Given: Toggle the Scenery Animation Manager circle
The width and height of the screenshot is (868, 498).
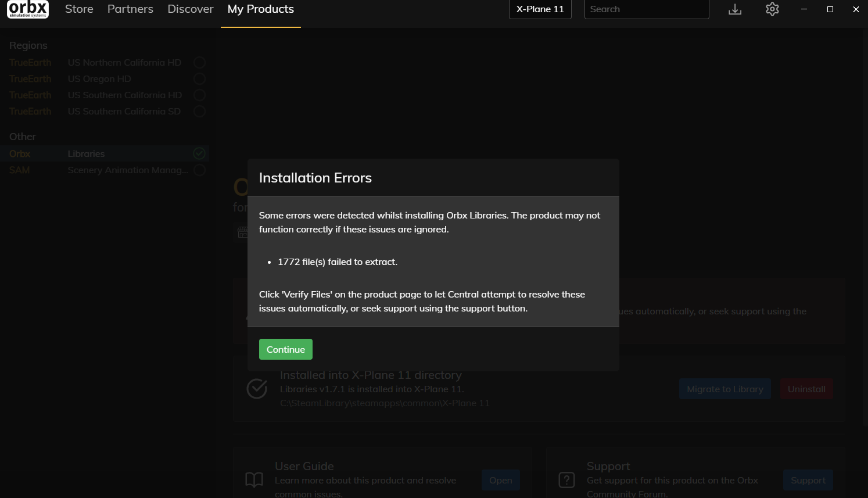Looking at the screenshot, I should point(199,170).
